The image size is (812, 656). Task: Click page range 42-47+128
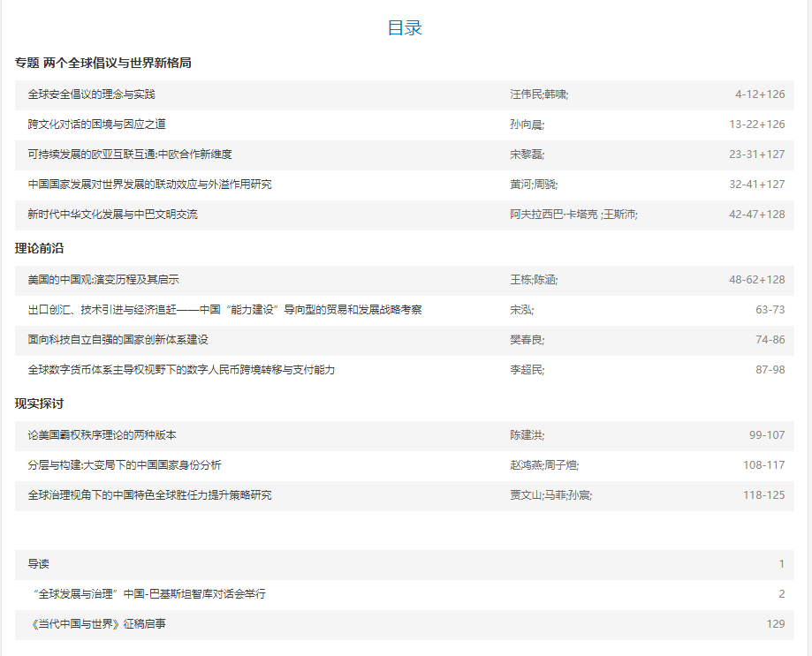coord(756,215)
